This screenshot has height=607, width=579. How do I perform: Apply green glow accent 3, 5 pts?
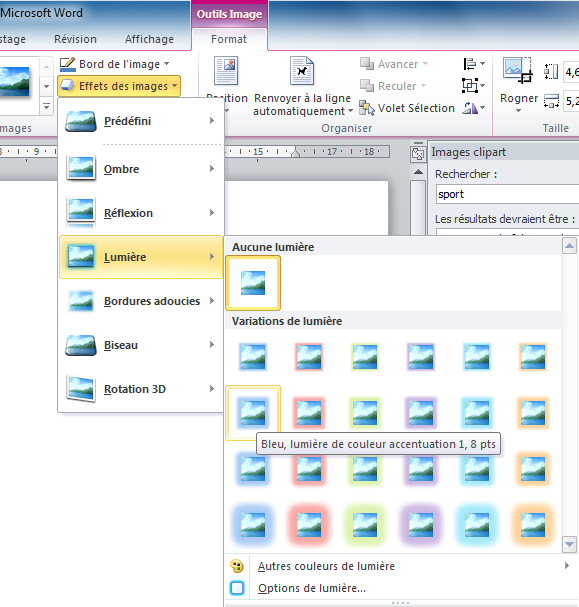(x=365, y=357)
